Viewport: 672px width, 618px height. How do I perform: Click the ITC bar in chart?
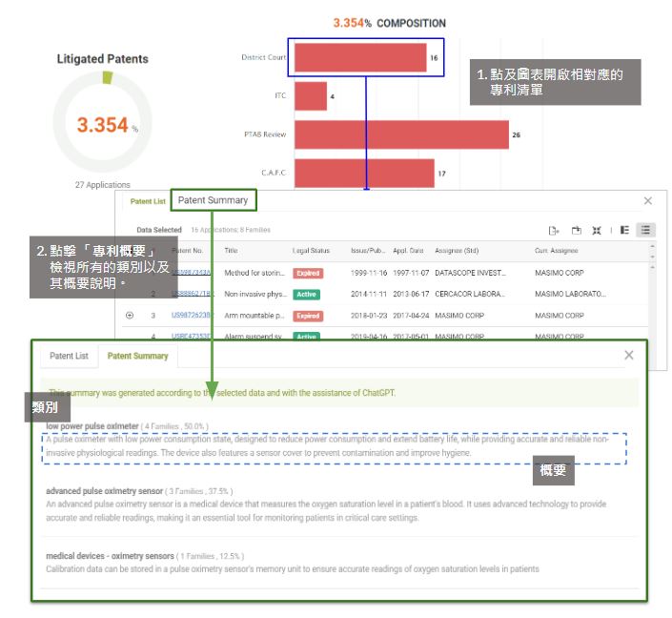[311, 96]
